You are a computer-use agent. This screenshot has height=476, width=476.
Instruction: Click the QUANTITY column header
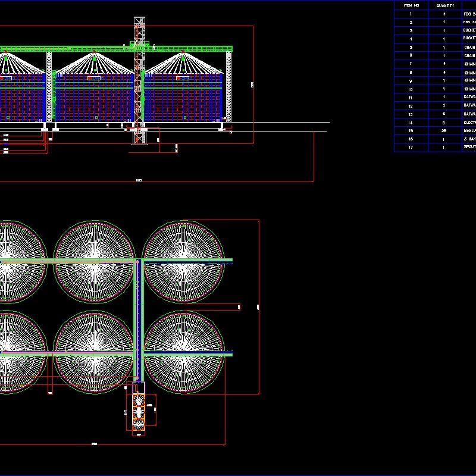coord(445,6)
